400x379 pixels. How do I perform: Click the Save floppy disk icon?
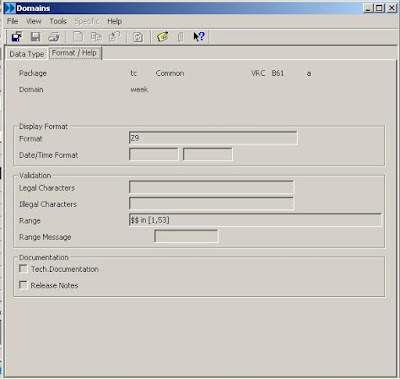tap(35, 36)
